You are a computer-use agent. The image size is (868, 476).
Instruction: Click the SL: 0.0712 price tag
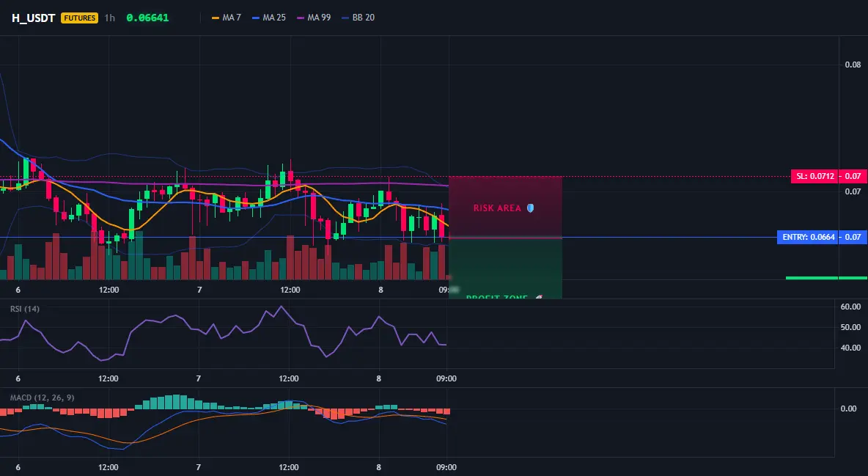(x=814, y=176)
